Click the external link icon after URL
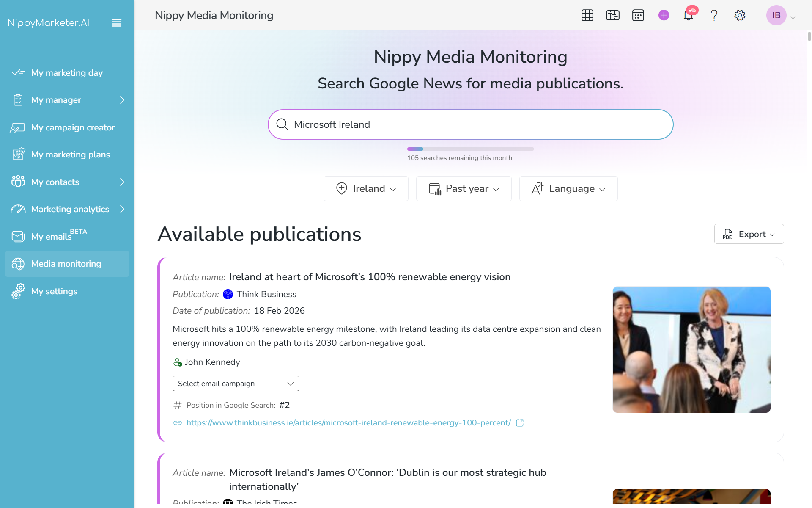The image size is (812, 508). coord(520,423)
